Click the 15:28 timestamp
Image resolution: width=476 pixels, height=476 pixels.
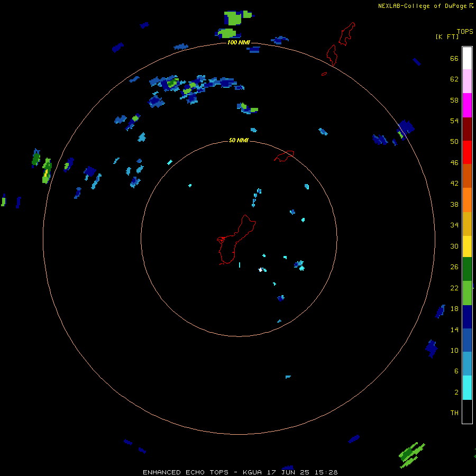pos(326,472)
